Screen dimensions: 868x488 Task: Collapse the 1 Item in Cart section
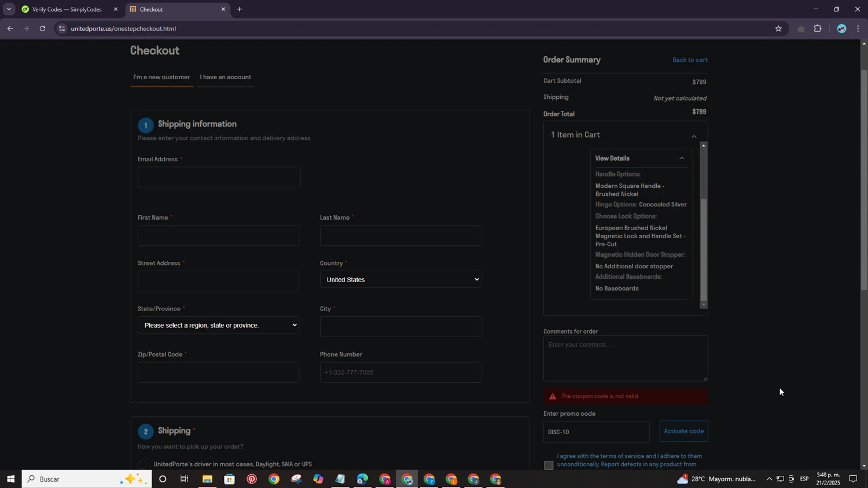coord(694,136)
